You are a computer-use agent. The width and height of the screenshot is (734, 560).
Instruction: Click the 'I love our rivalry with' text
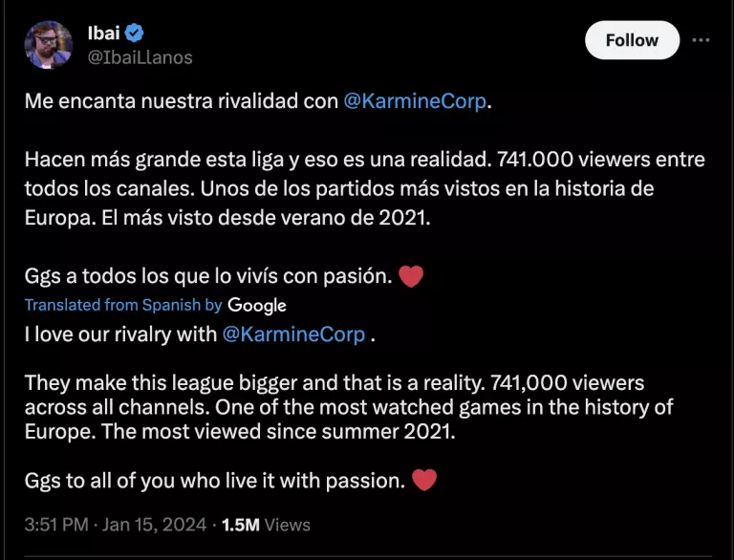coord(121,334)
